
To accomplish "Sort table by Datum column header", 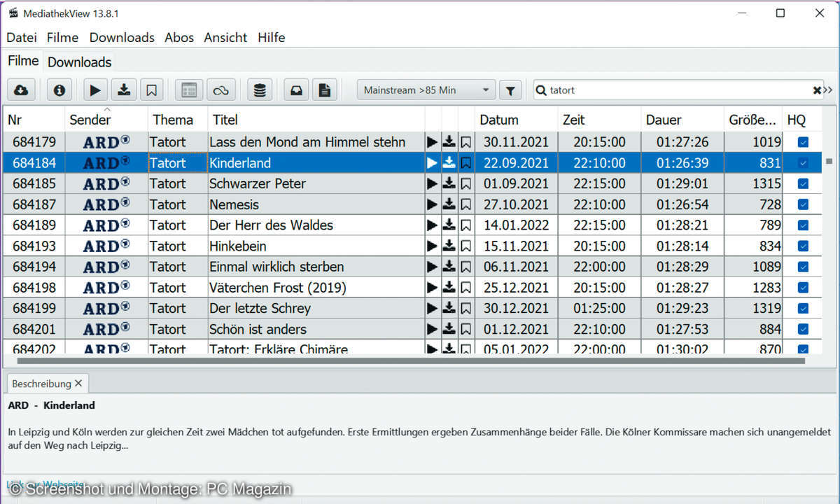I will click(x=516, y=120).
